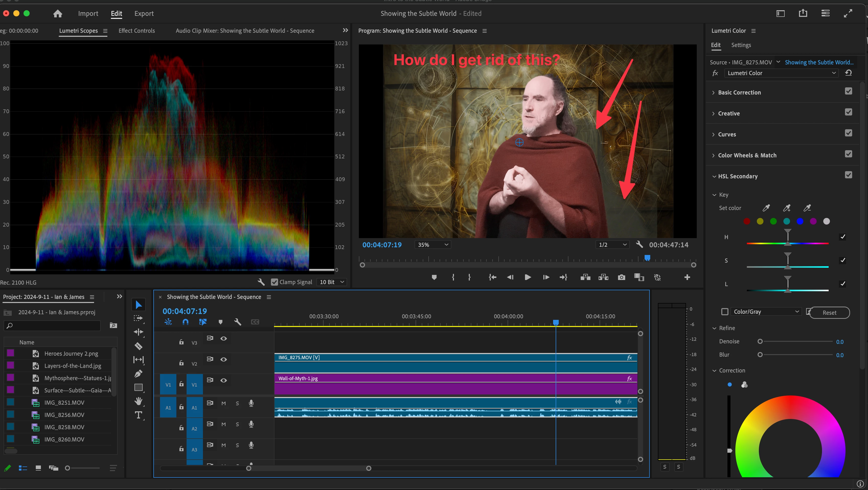The height and width of the screenshot is (490, 868).
Task: Select the Hand tool
Action: [x=138, y=401]
